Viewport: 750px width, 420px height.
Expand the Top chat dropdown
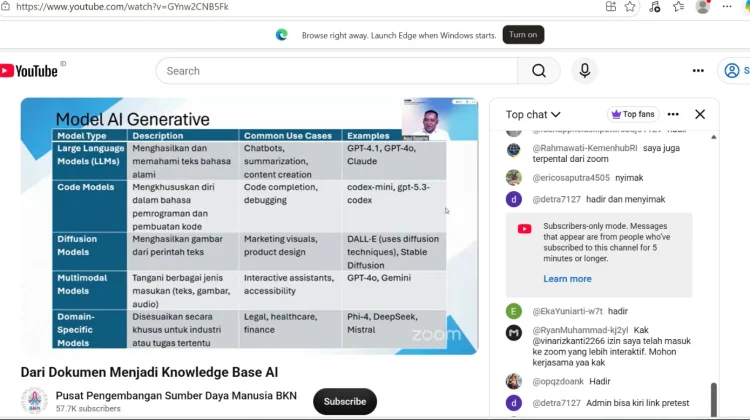click(533, 115)
